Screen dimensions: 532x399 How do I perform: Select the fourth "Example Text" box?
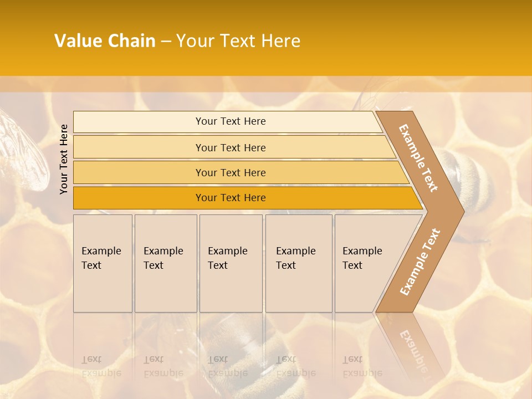(299, 263)
